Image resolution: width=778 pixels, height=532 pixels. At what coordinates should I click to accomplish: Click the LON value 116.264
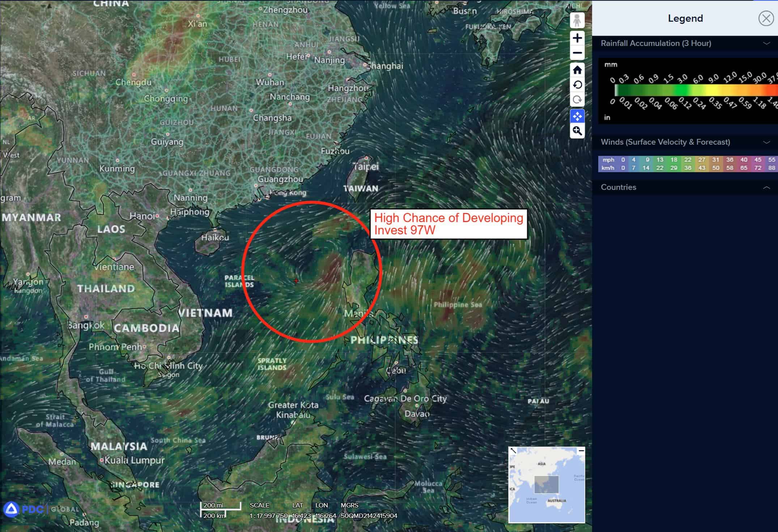pyautogui.click(x=326, y=516)
